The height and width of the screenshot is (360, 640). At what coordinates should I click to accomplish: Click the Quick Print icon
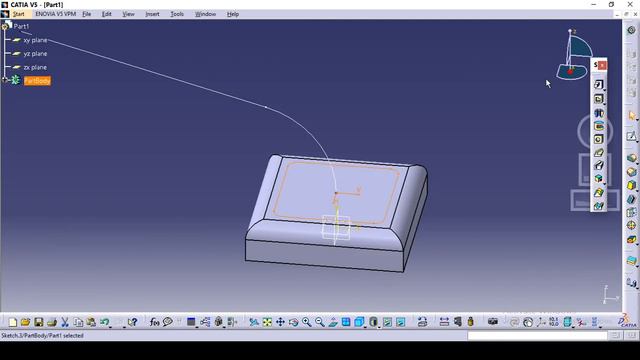51,322
